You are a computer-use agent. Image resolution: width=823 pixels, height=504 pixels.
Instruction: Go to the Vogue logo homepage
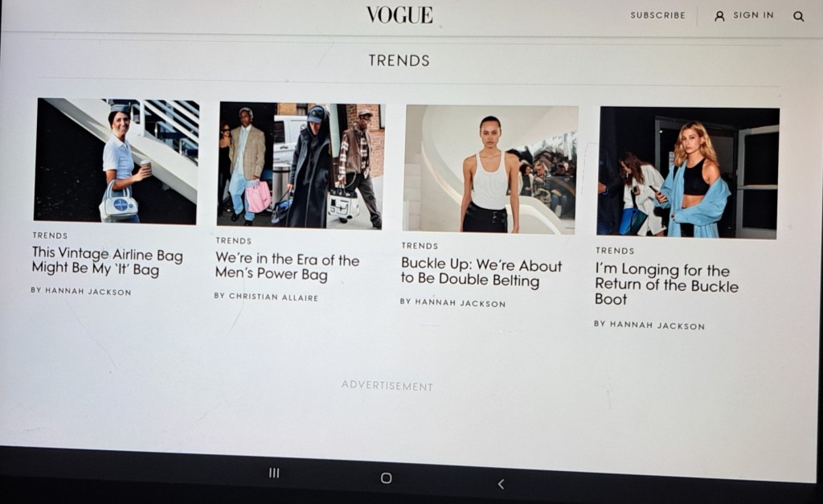[399, 14]
